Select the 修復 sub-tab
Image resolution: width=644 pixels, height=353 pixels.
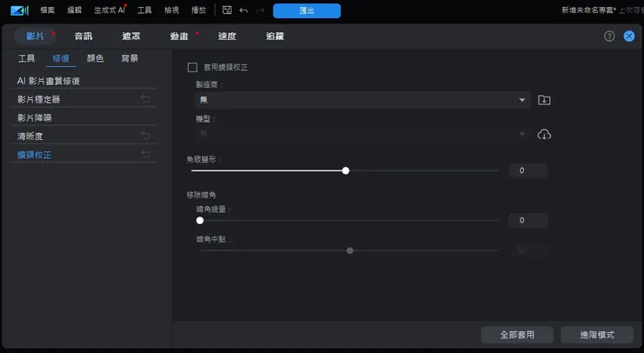61,58
